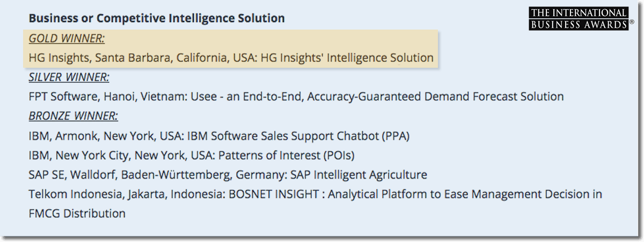Click the SILVER WINNER label
The image size is (644, 242).
[x=69, y=77]
